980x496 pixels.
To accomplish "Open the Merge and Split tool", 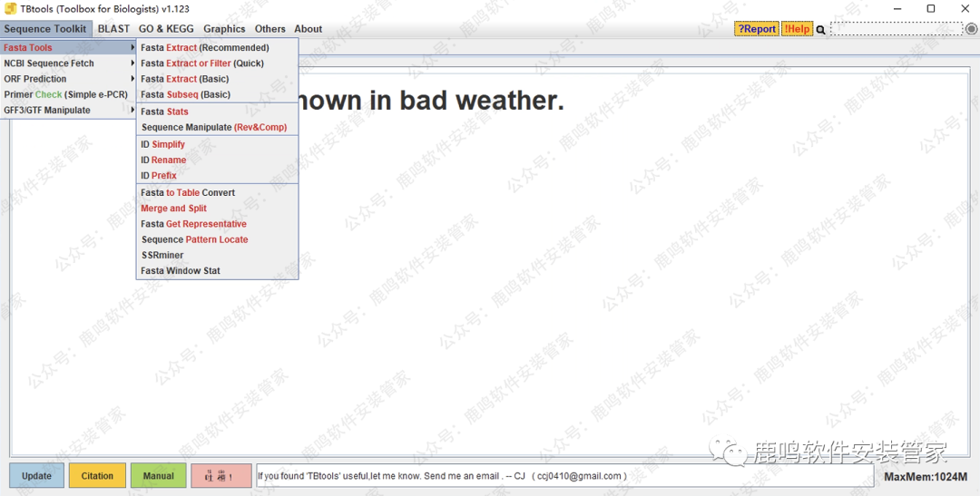I will click(174, 209).
